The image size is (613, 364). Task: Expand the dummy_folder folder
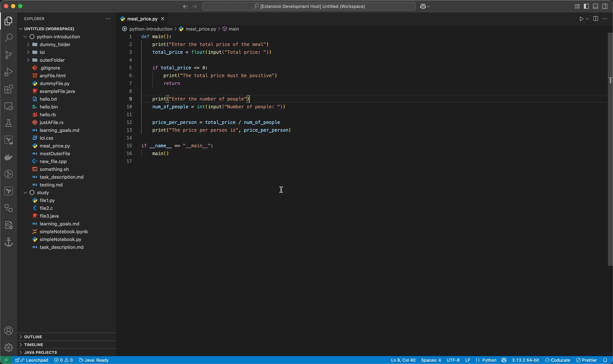[55, 45]
